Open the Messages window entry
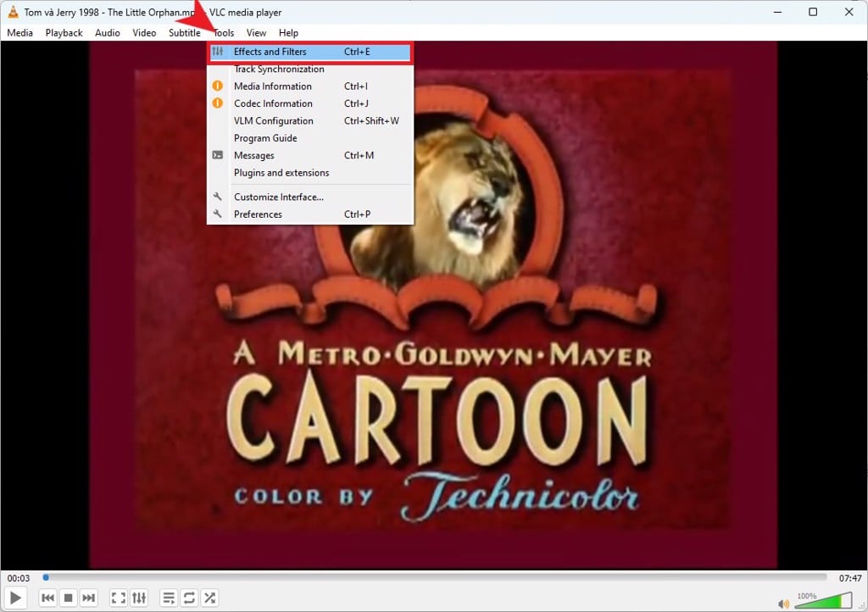This screenshot has width=868, height=612. click(x=310, y=155)
